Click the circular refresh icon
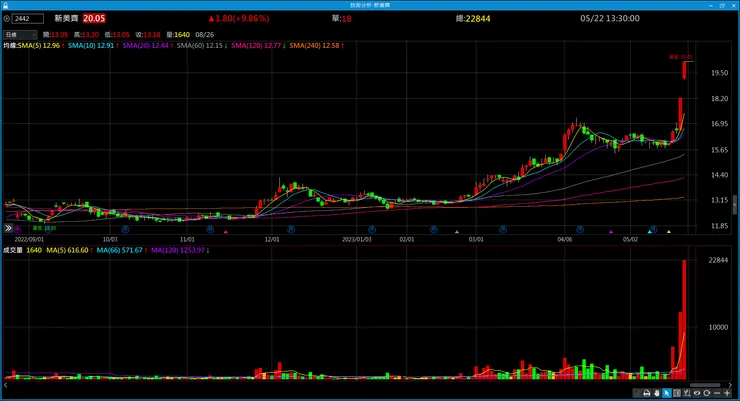 coord(706,393)
